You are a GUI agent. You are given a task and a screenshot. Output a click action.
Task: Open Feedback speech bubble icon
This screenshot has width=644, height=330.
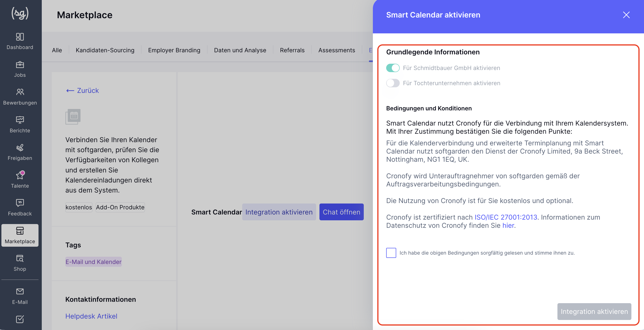[x=20, y=203]
